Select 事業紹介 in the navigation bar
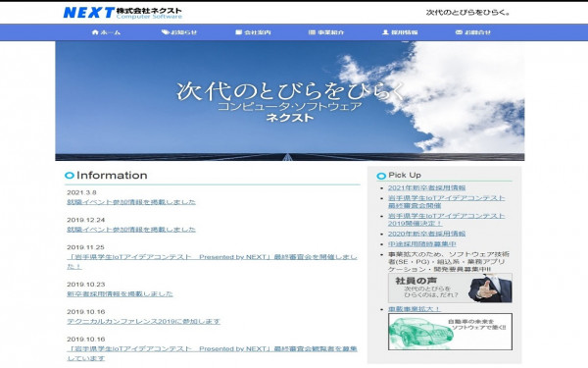588x368 pixels. tap(326, 32)
